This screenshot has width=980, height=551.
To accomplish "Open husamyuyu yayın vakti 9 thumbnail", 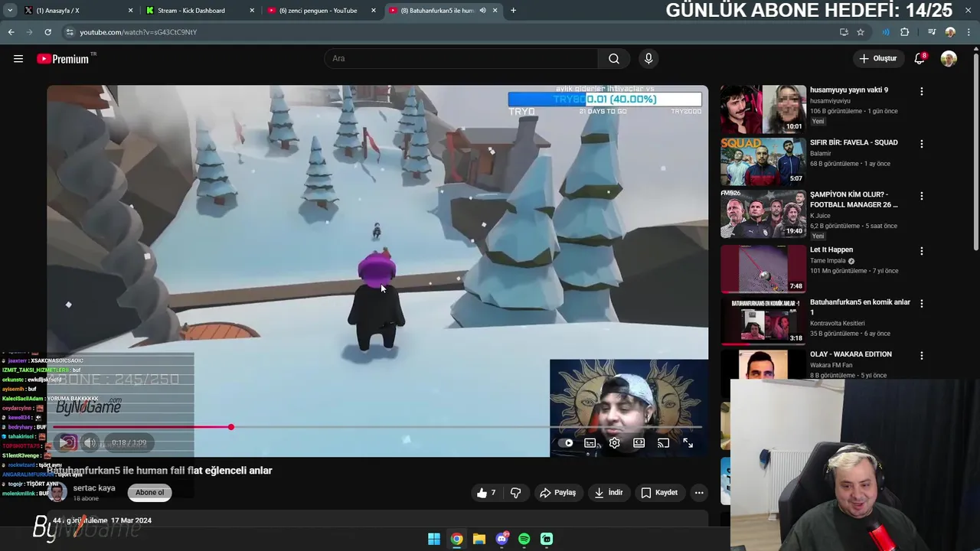I will [x=763, y=109].
